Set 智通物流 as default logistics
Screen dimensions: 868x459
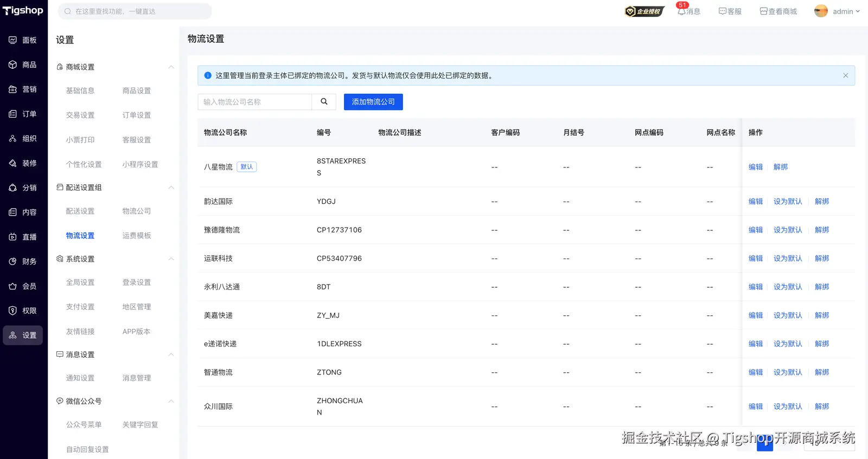(x=788, y=372)
